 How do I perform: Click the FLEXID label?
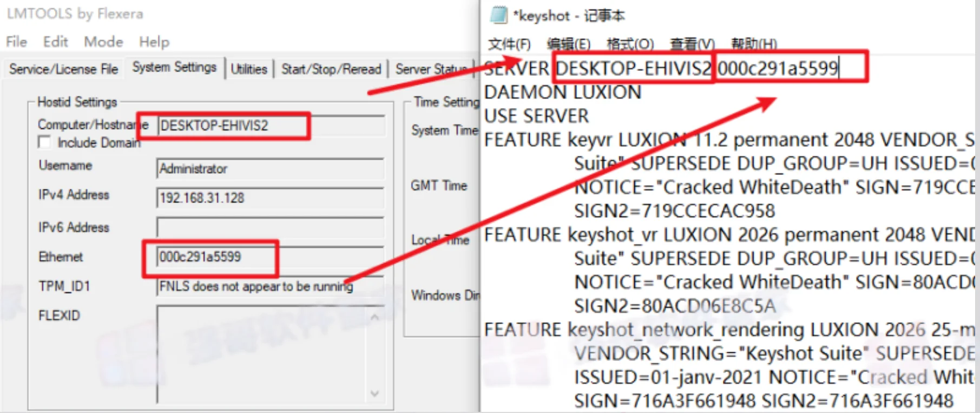[x=59, y=315]
